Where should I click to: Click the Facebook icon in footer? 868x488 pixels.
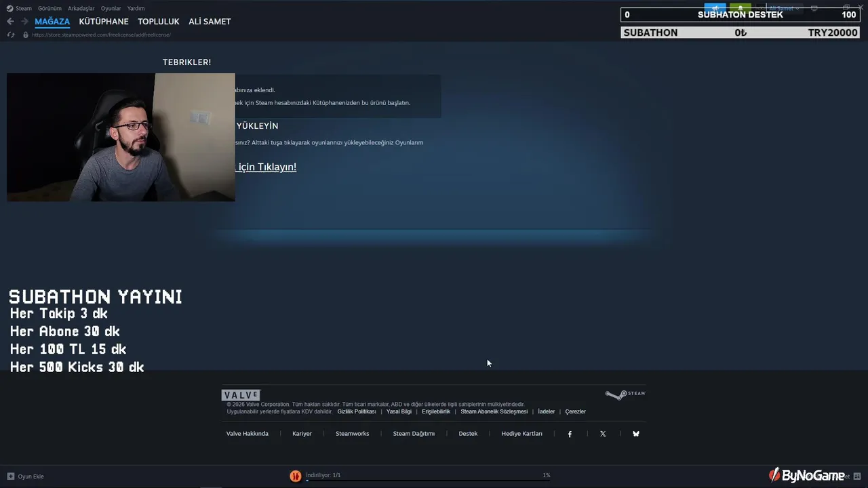[570, 434]
